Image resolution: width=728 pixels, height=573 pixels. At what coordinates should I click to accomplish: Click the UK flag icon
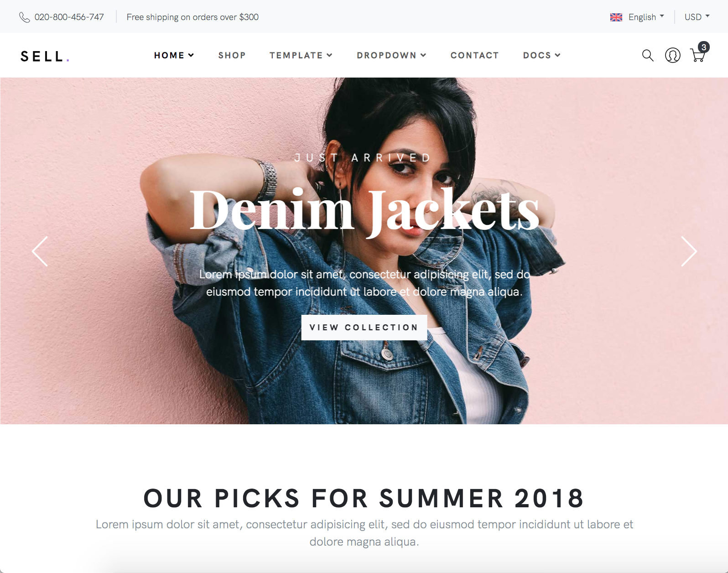point(616,17)
